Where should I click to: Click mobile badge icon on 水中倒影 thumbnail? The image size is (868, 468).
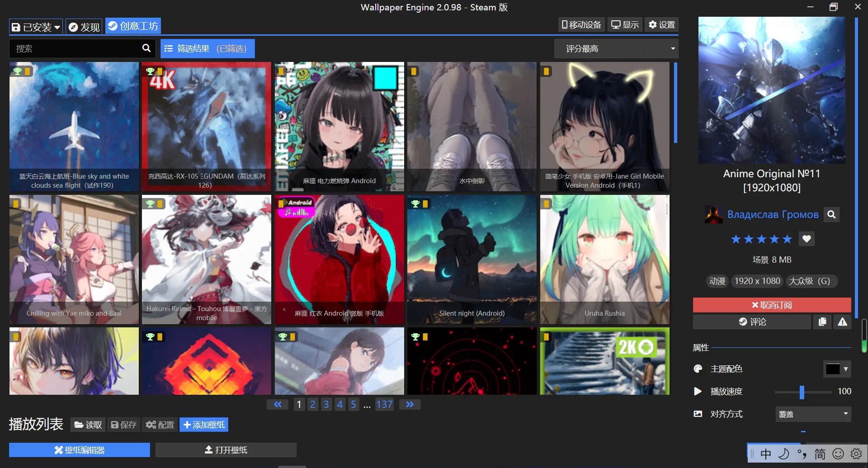414,71
